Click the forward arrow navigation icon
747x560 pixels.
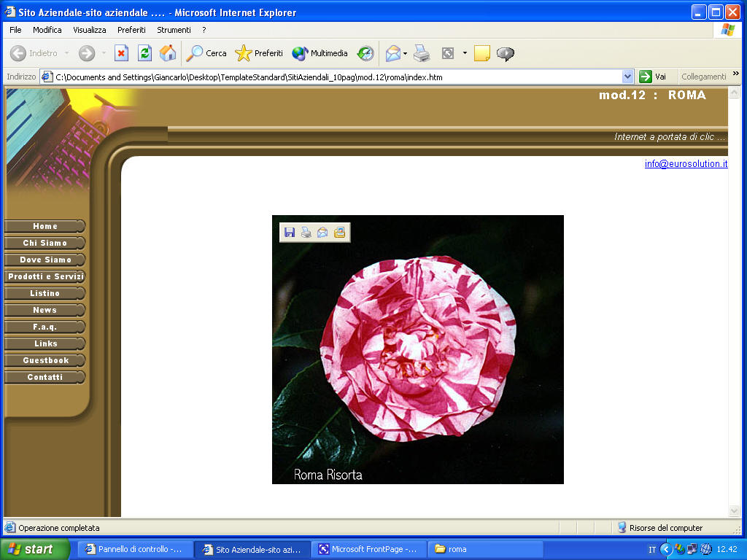pos(87,53)
